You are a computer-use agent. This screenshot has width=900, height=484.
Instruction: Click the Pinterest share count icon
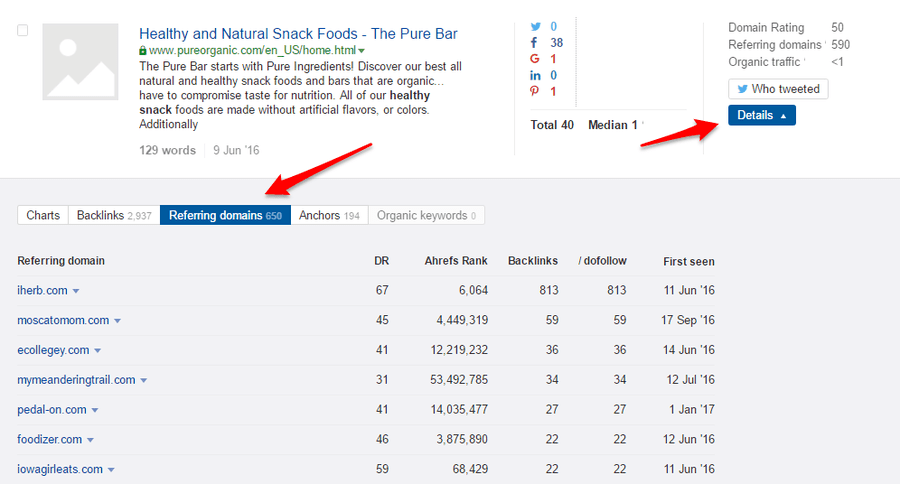[535, 92]
